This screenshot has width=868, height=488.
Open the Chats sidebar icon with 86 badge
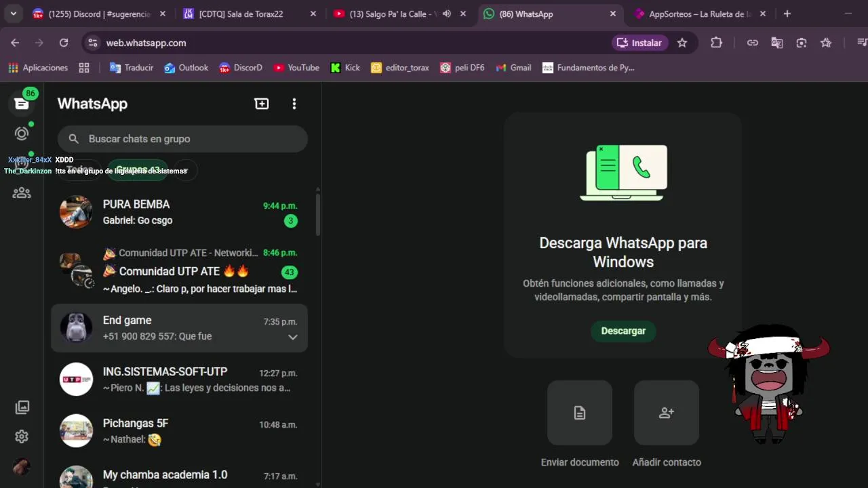click(x=22, y=103)
